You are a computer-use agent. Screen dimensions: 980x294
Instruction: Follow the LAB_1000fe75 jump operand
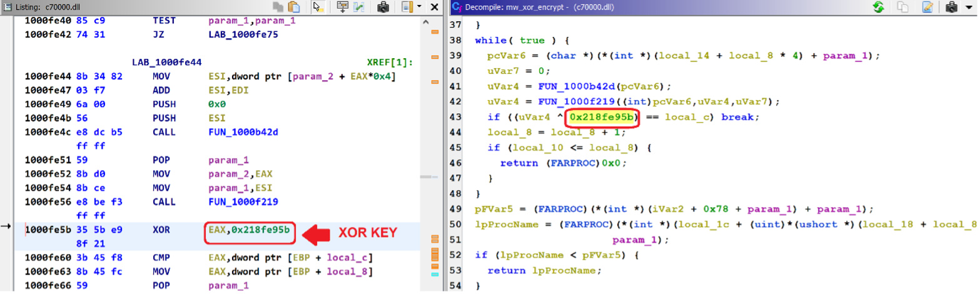click(x=243, y=34)
